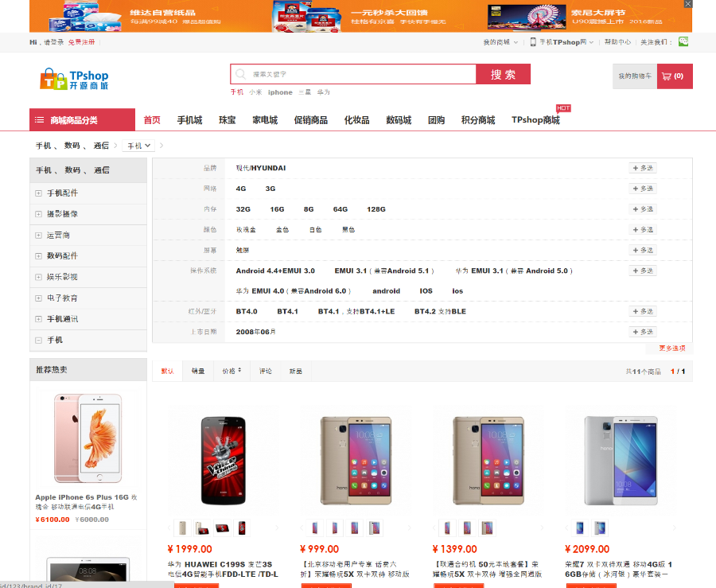Open 手机城 navigation item

point(189,120)
